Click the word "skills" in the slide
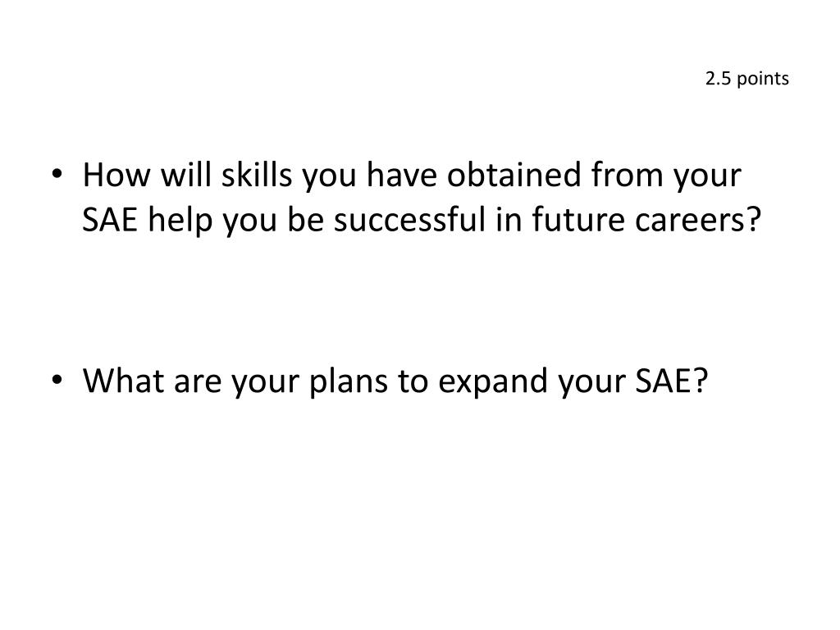Viewport: 840px width, 630px height. pos(257,175)
